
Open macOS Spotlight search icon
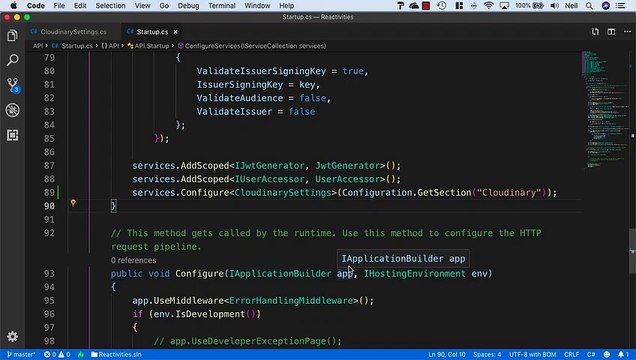pos(589,6)
